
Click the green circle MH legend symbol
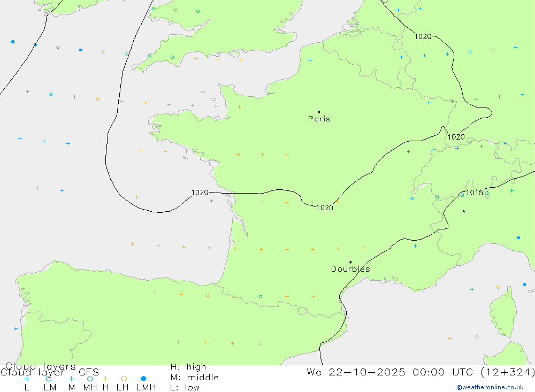coord(90,379)
